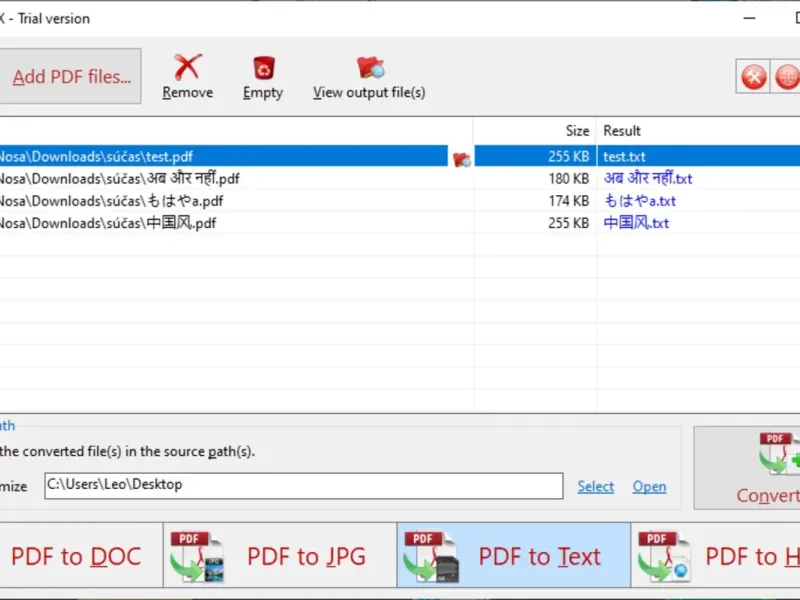Open the test.txt result
Viewport: 800px width, 600px height.
click(624, 157)
